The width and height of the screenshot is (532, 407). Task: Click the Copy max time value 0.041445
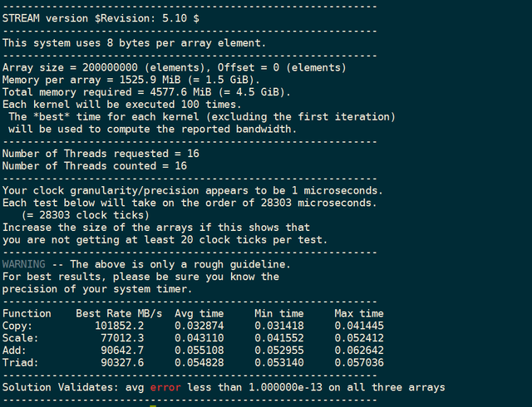click(359, 326)
